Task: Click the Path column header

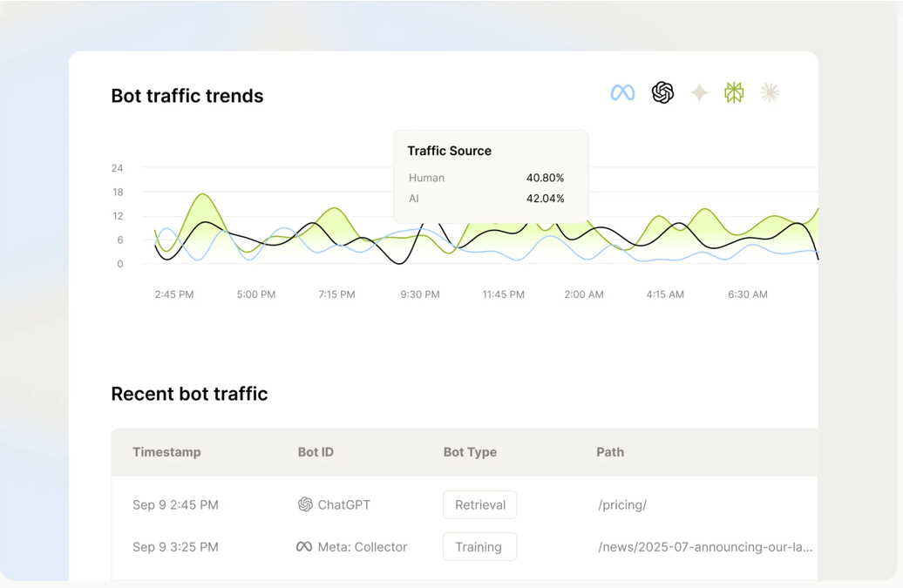Action: point(610,452)
